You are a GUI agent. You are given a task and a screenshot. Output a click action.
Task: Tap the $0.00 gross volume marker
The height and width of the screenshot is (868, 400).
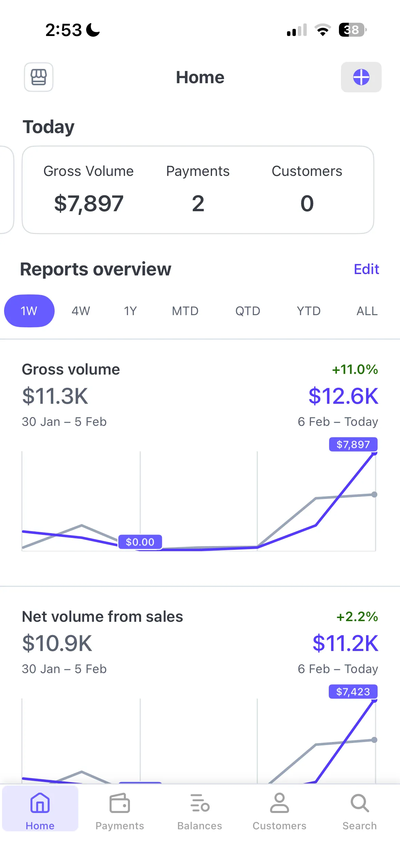140,542
